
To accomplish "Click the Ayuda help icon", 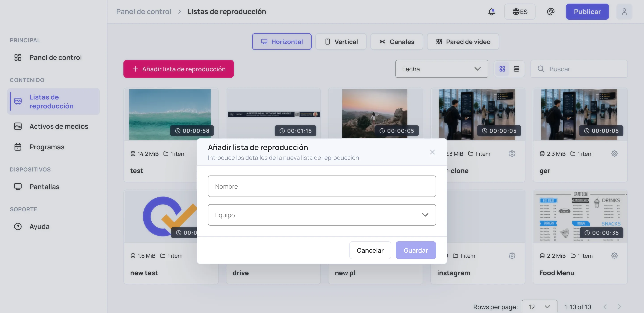I will [18, 226].
